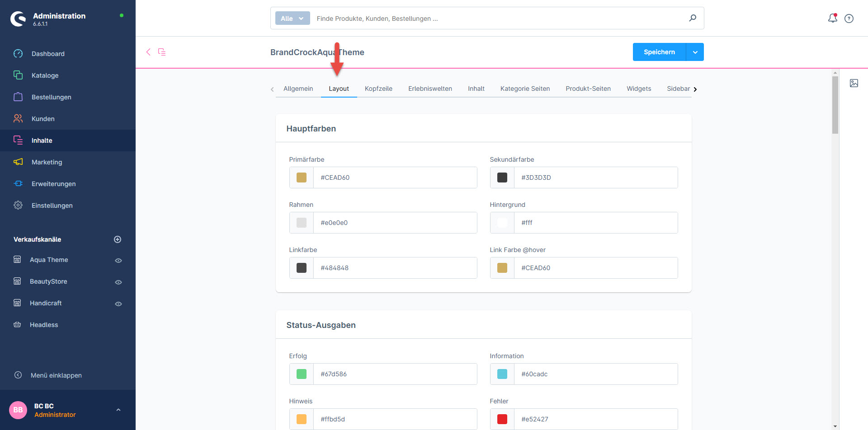The image size is (868, 430).
Task: Click the search magnifier icon
Action: (693, 18)
